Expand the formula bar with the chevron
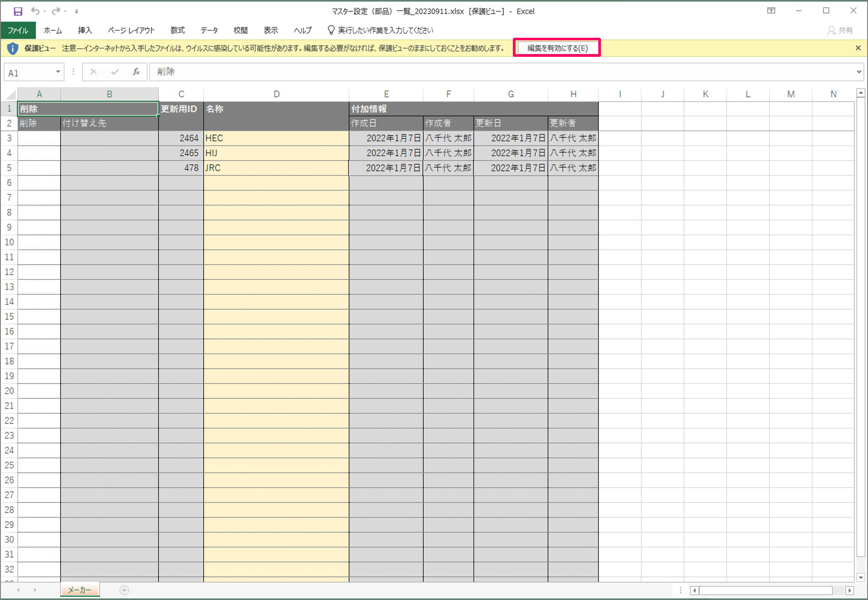Viewport: 868px width, 600px height. pyautogui.click(x=858, y=72)
